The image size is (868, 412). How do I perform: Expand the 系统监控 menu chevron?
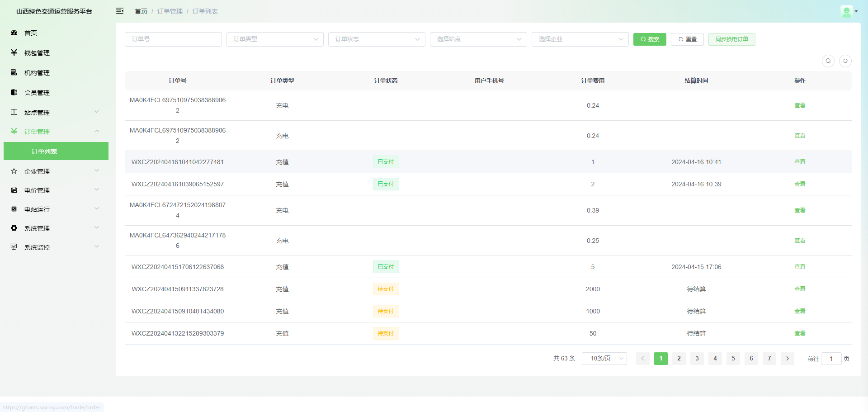tap(97, 246)
